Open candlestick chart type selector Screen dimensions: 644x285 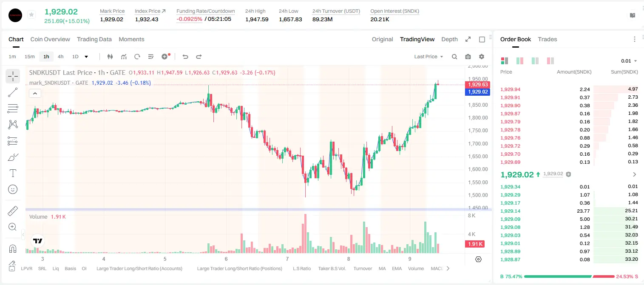(111, 57)
